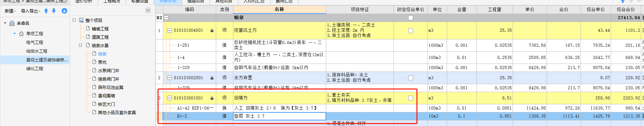This screenshot has width=644, height=126.
Task: Select 景观土建及装饰装修 project
Action: (47, 60)
